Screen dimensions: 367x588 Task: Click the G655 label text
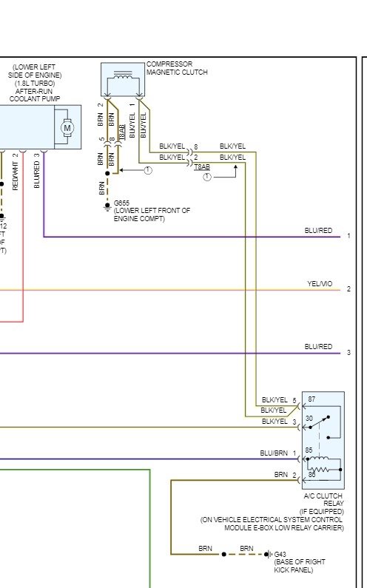tap(121, 203)
